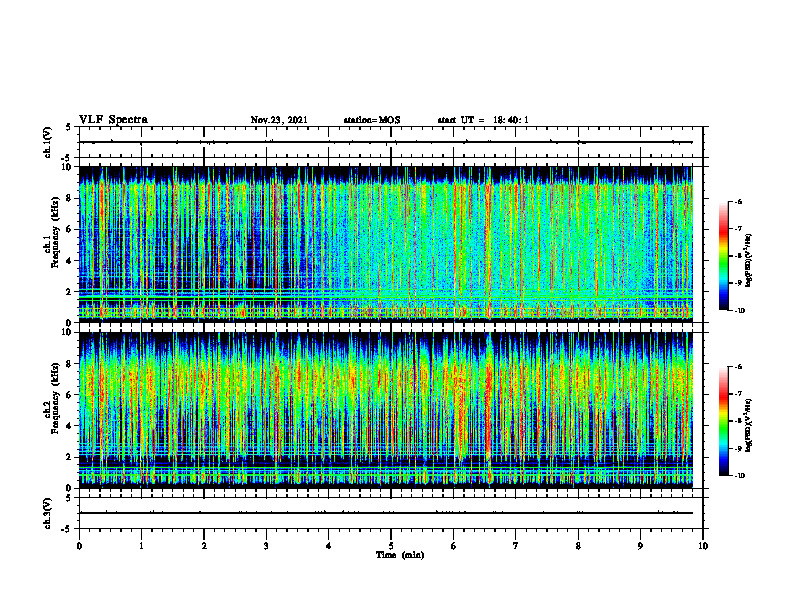
Task: Click the '4' kHz tick on ch.1 spectrogram
Action: pos(69,261)
